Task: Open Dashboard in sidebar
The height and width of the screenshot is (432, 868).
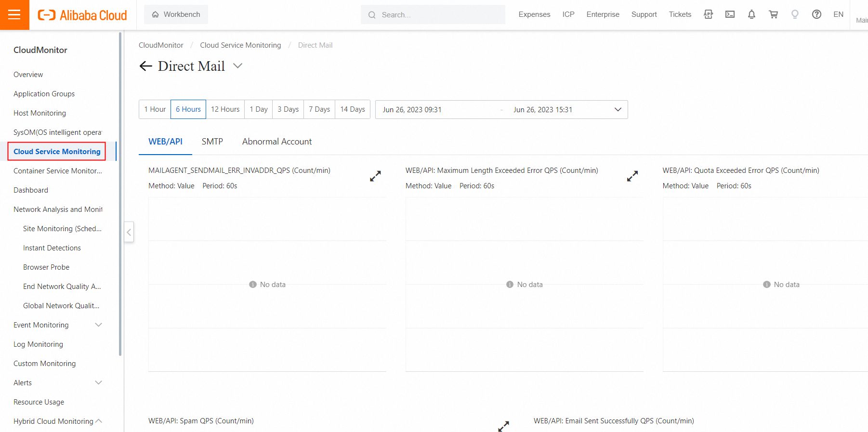Action: pos(31,190)
